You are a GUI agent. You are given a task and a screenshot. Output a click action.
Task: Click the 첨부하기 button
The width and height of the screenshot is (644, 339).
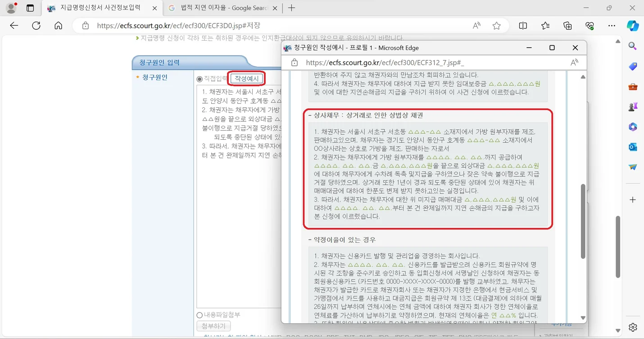coord(213,326)
